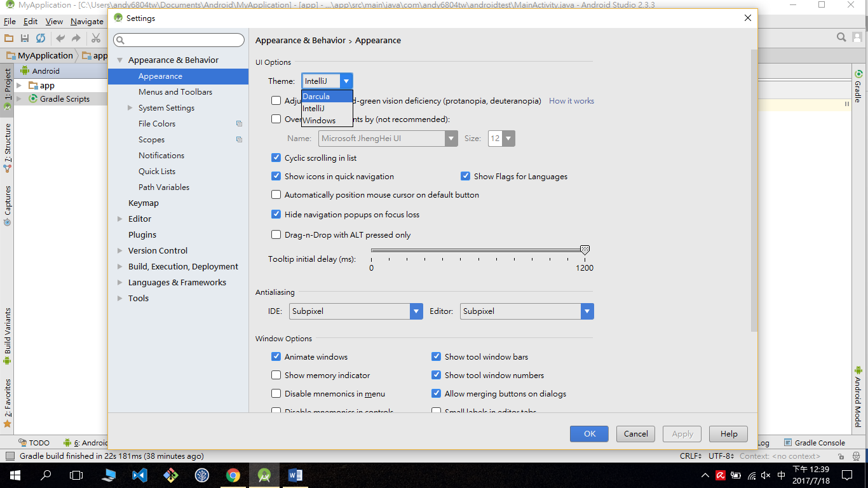Click the Avira tray icon
Viewport: 868px width, 488px height.
point(721,475)
